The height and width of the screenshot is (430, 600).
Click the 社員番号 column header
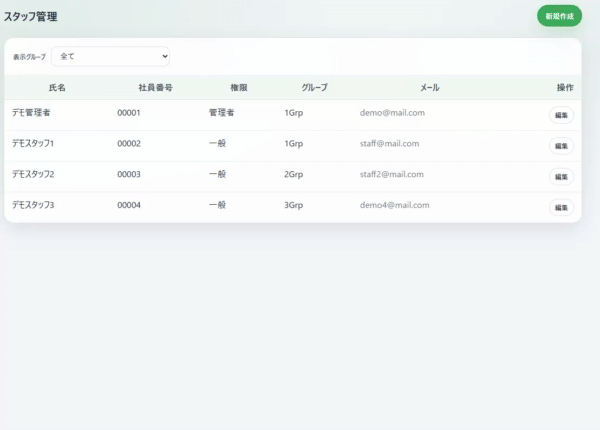tap(155, 88)
